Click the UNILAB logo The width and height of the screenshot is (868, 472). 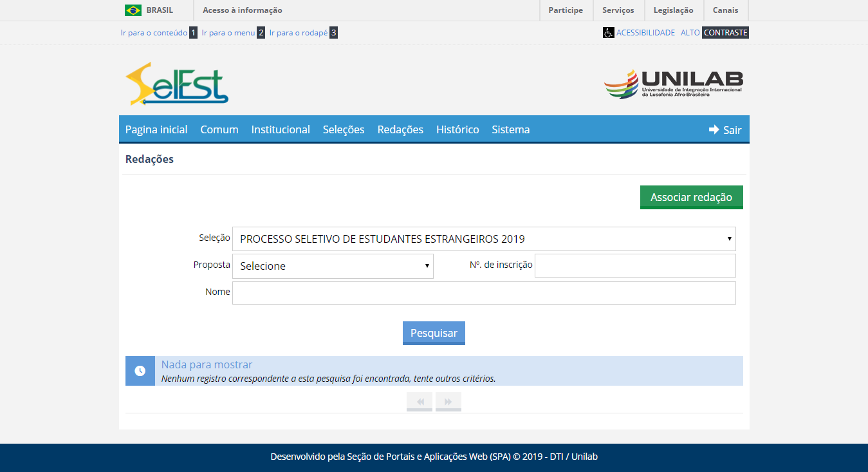tap(672, 84)
